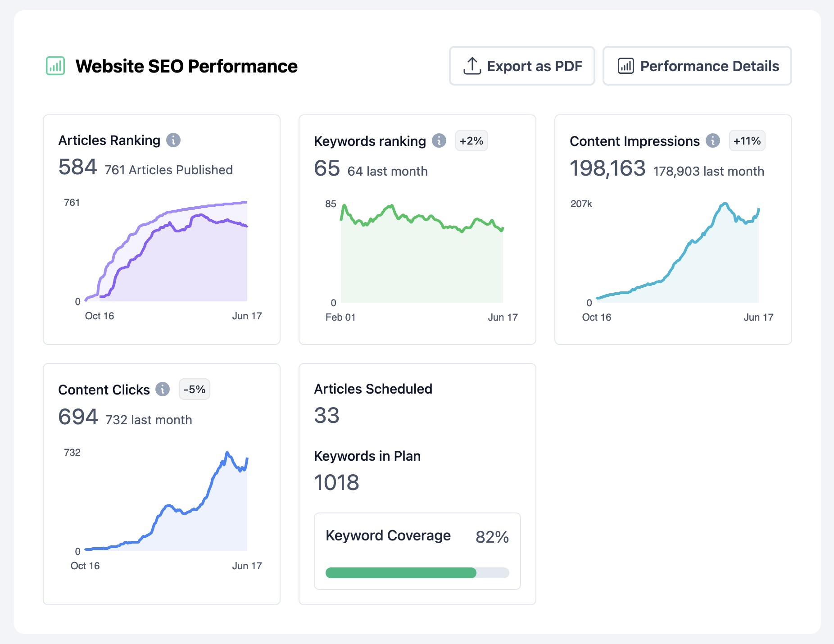Click the upload icon in Export as PDF
This screenshot has width=834, height=644.
point(472,66)
